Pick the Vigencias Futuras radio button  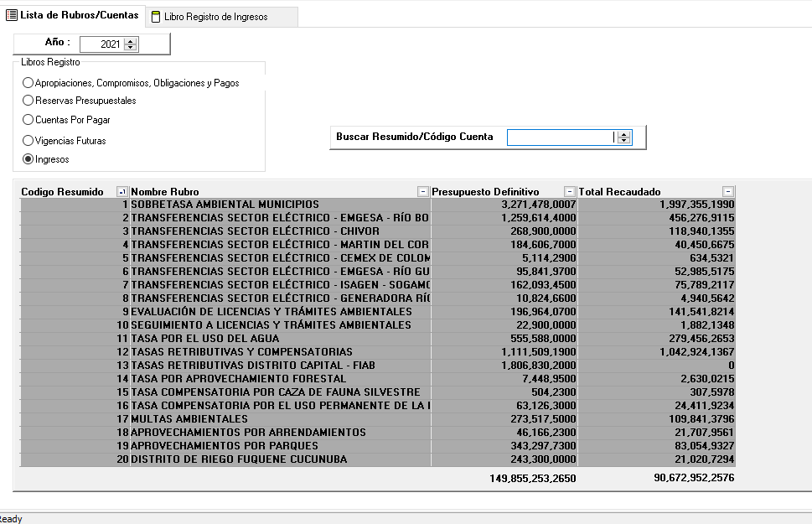[28, 141]
